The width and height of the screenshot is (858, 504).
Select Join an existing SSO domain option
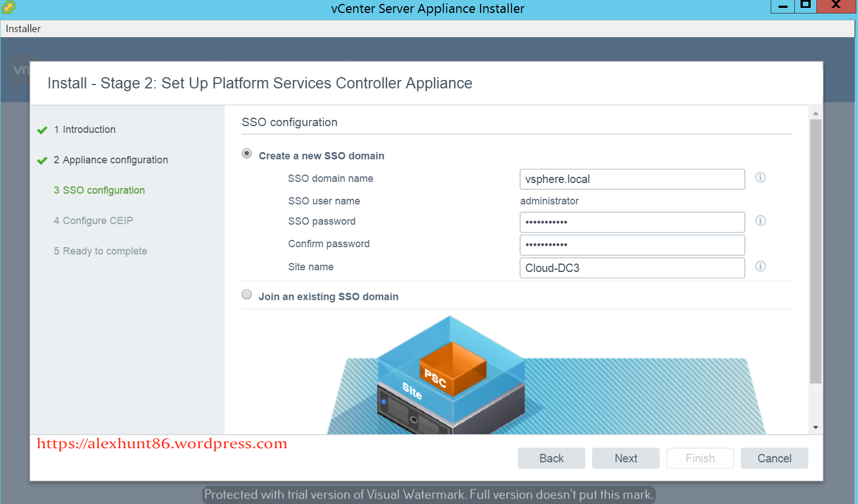[x=247, y=295]
